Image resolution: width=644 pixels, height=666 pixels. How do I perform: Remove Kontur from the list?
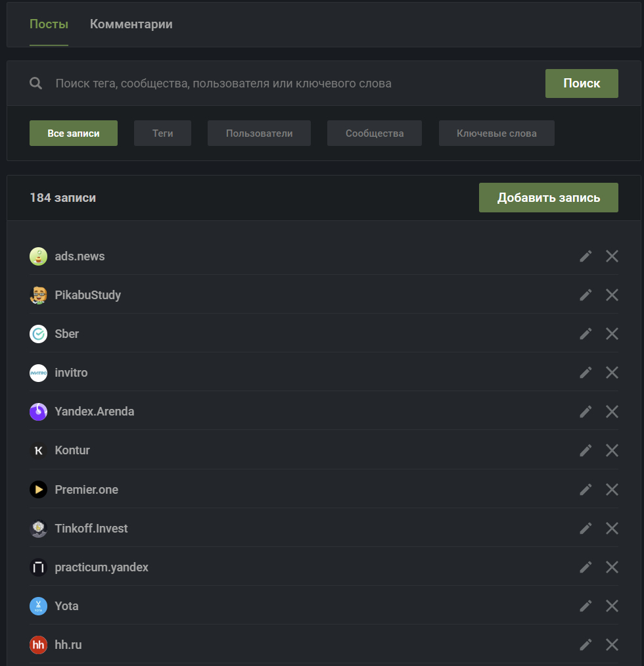[612, 450]
